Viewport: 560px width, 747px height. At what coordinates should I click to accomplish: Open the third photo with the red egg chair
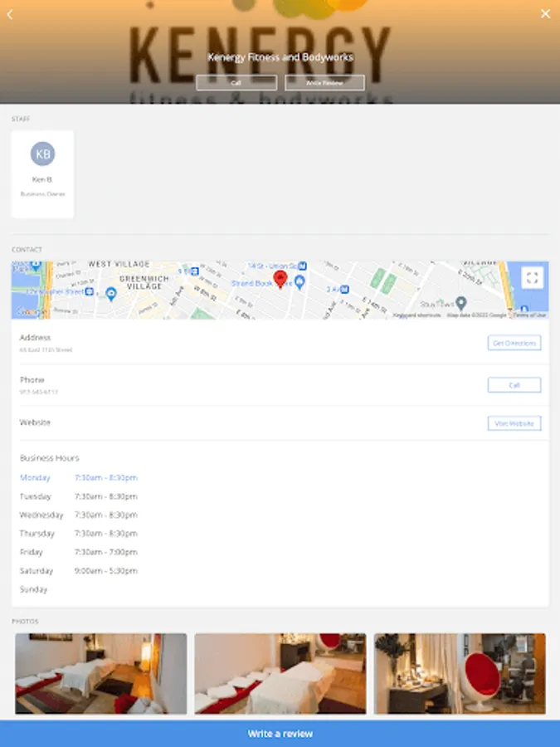[460, 674]
